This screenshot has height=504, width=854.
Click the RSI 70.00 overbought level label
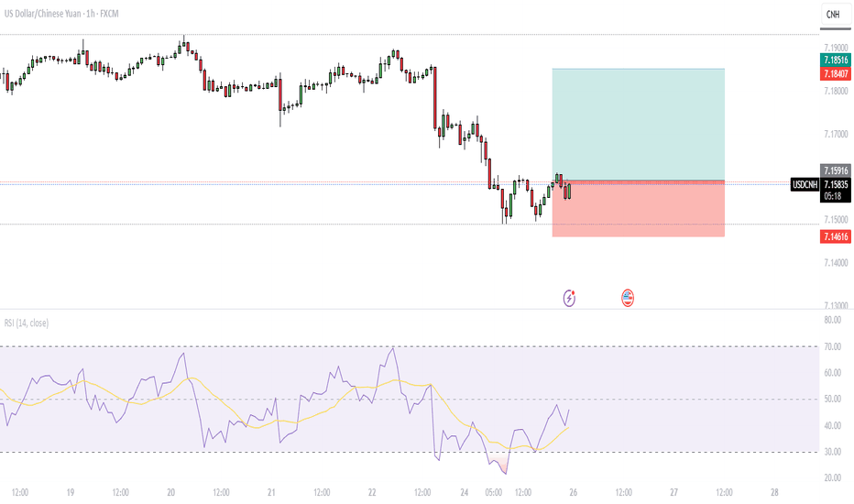pos(833,346)
